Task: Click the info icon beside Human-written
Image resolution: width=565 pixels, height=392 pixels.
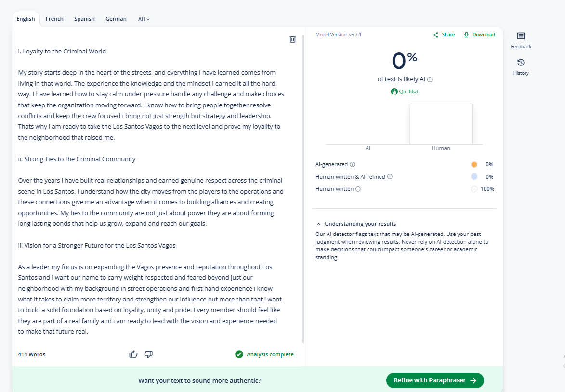Action: coord(358,189)
